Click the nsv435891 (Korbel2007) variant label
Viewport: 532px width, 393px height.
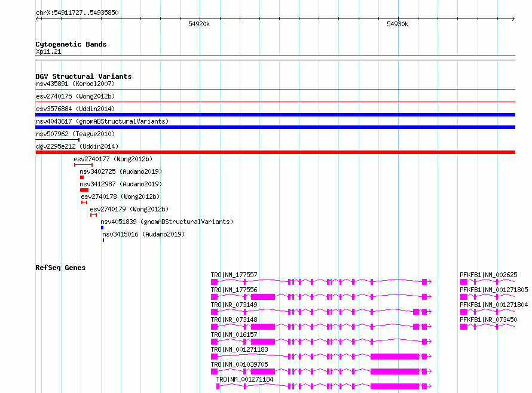(75, 84)
